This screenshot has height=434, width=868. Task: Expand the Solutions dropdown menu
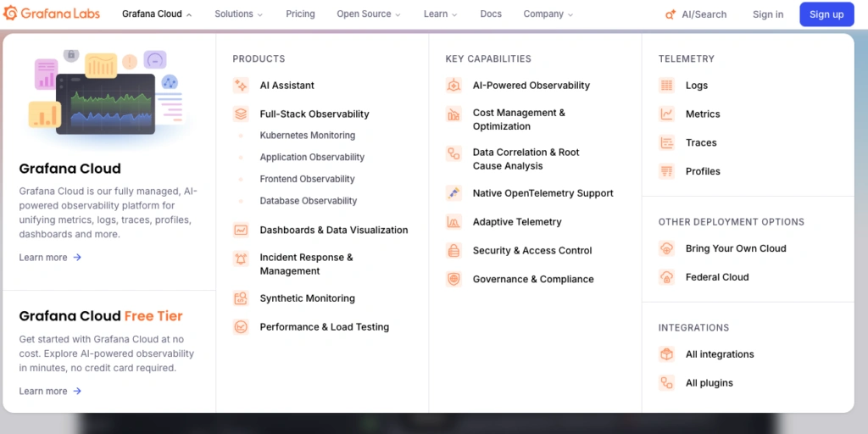tap(238, 14)
